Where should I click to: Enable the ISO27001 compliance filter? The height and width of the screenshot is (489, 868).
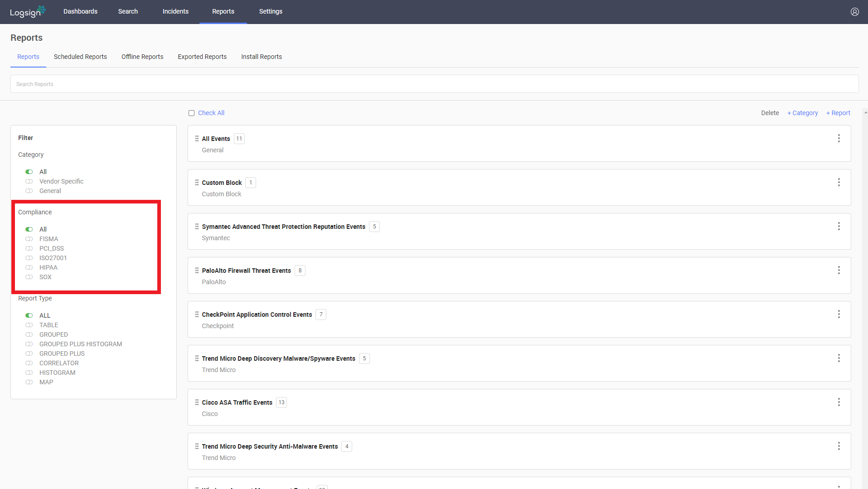tap(29, 258)
